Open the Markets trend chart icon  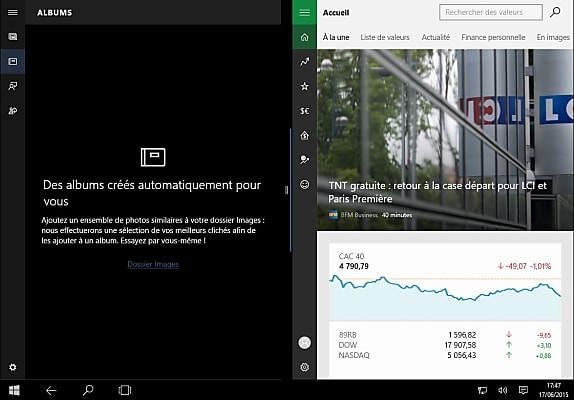(305, 61)
